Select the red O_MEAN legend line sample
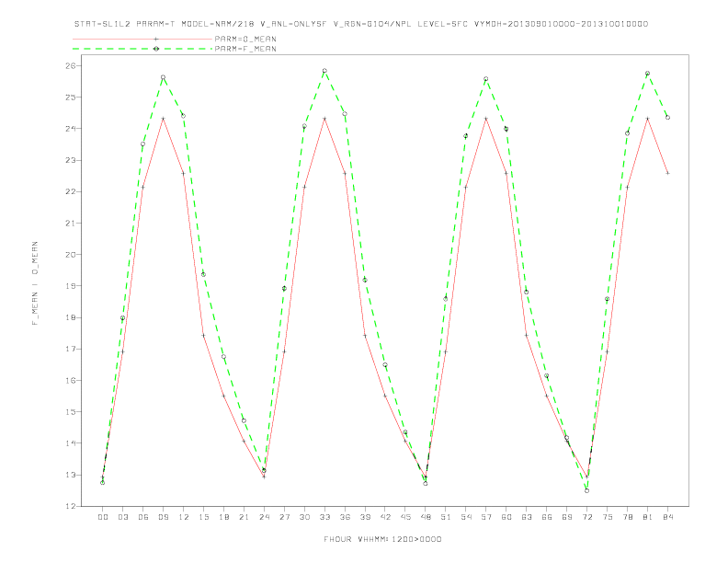This screenshot has width=728, height=563. tap(142, 39)
